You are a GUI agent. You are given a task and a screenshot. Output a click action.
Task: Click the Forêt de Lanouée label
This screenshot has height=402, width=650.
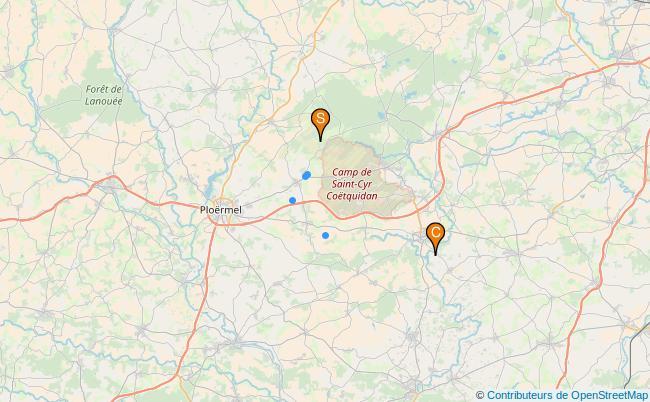[104, 95]
